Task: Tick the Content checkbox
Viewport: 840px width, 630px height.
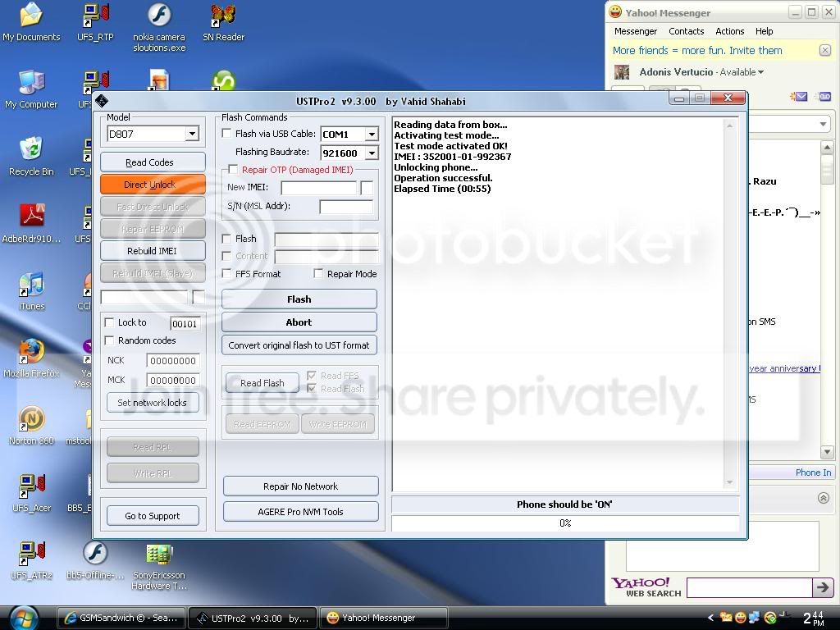Action: click(226, 256)
